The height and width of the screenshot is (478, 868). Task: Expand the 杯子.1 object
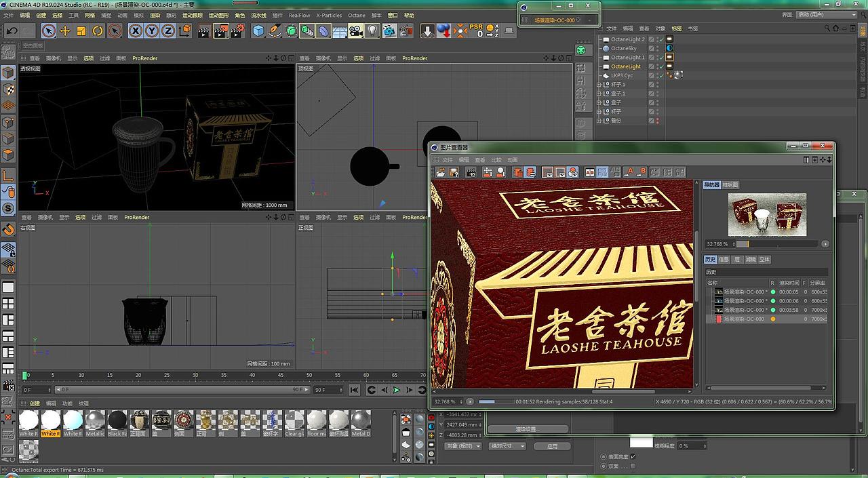point(599,85)
